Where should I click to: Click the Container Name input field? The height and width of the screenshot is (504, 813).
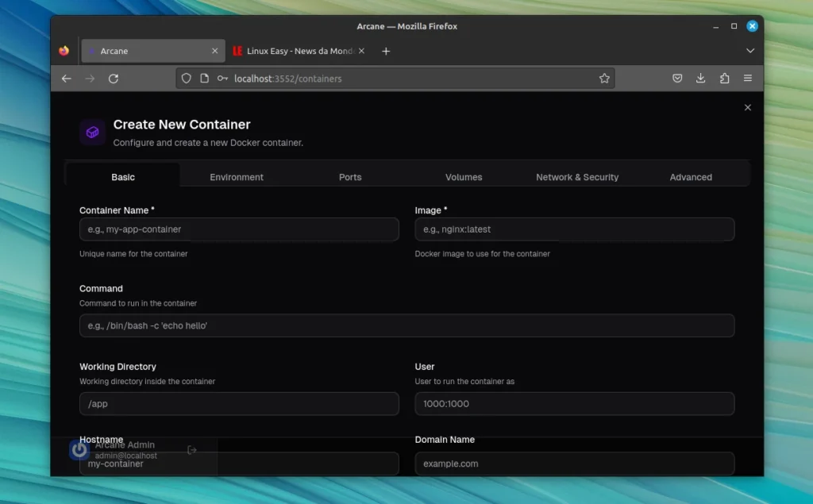(x=239, y=229)
